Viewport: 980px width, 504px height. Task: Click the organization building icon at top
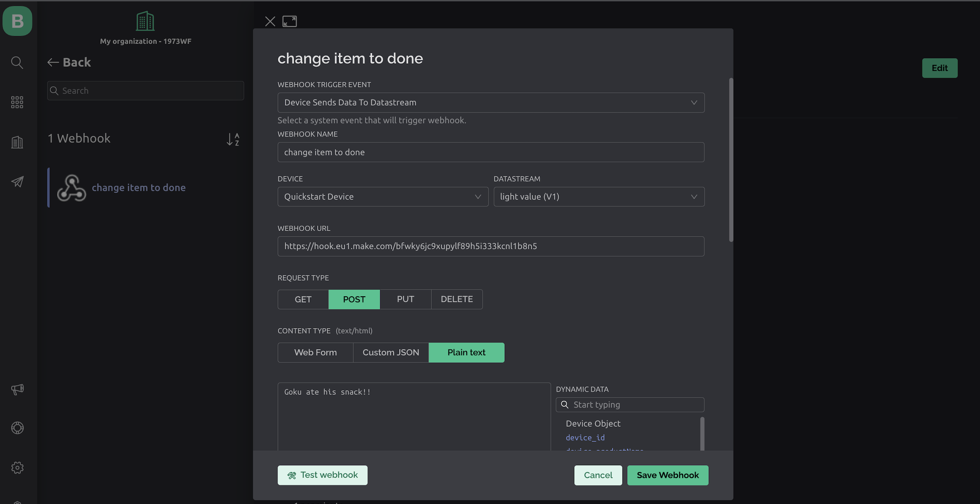tap(145, 21)
